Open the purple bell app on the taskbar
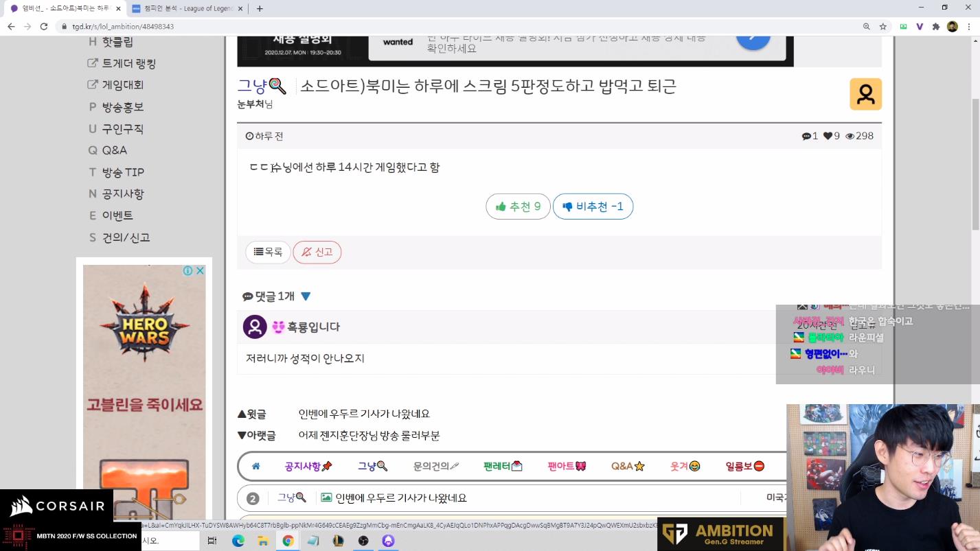This screenshot has width=980, height=551. (389, 541)
